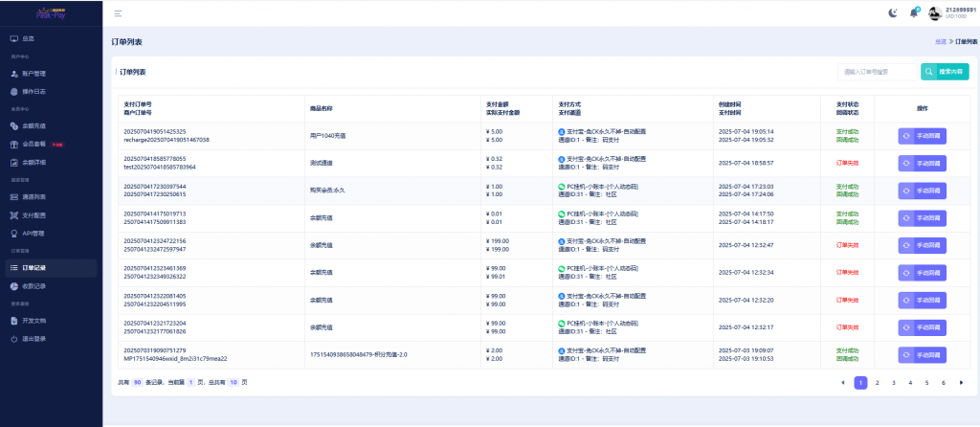Click the API管理 sidebar icon
The image size is (980, 427).
point(13,233)
